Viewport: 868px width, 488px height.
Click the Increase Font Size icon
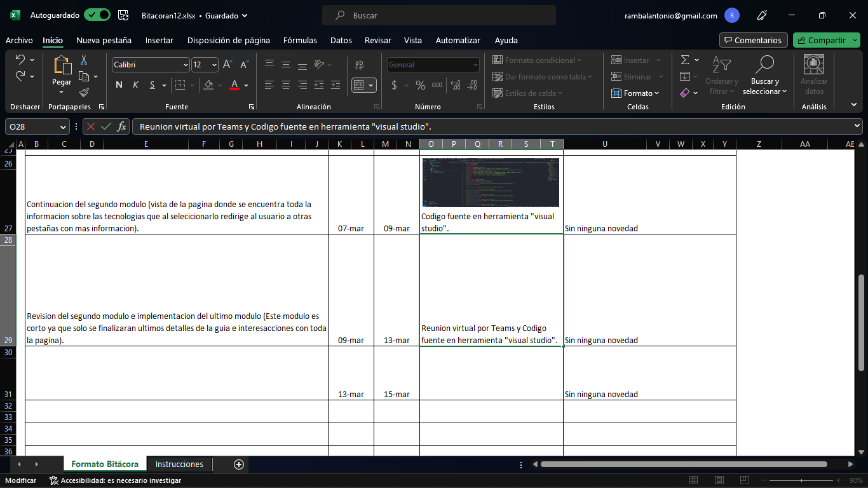coord(227,65)
